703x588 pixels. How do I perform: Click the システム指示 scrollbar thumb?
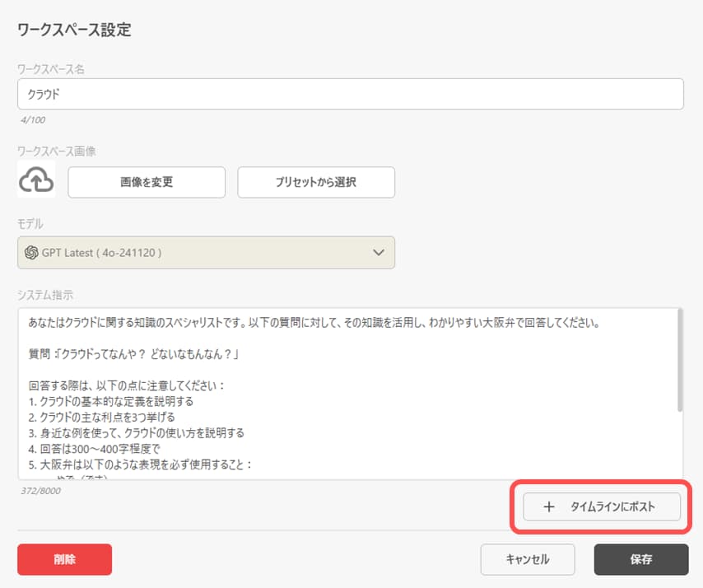[679, 361]
